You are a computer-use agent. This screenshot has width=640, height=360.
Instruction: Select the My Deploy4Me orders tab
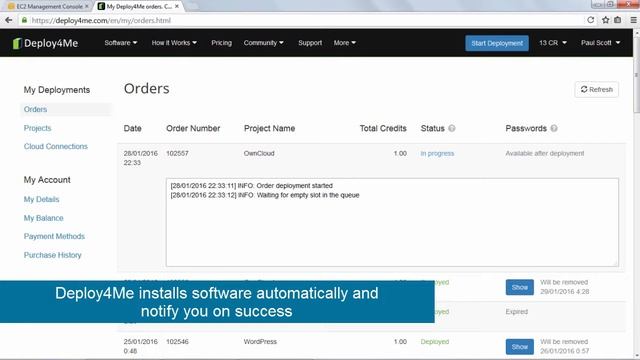click(138, 7)
